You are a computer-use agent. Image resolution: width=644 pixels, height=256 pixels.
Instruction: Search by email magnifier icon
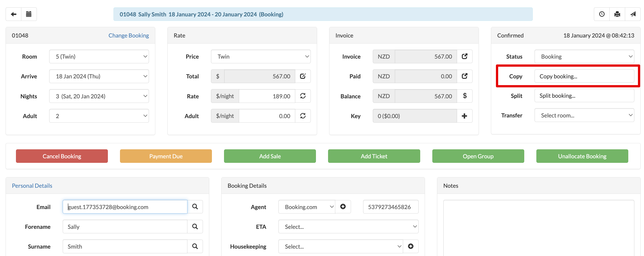pyautogui.click(x=195, y=207)
